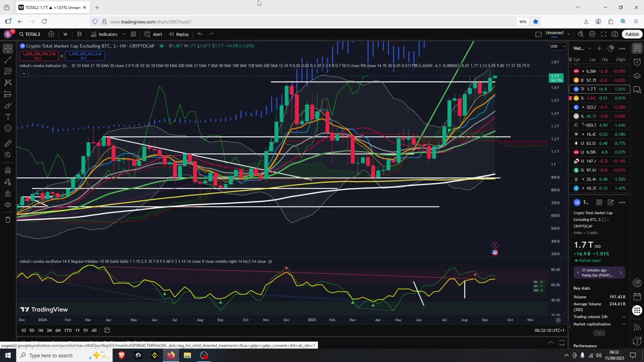This screenshot has height=362, width=644.
Task: Select the trend line drawing tool
Action: 8,60
